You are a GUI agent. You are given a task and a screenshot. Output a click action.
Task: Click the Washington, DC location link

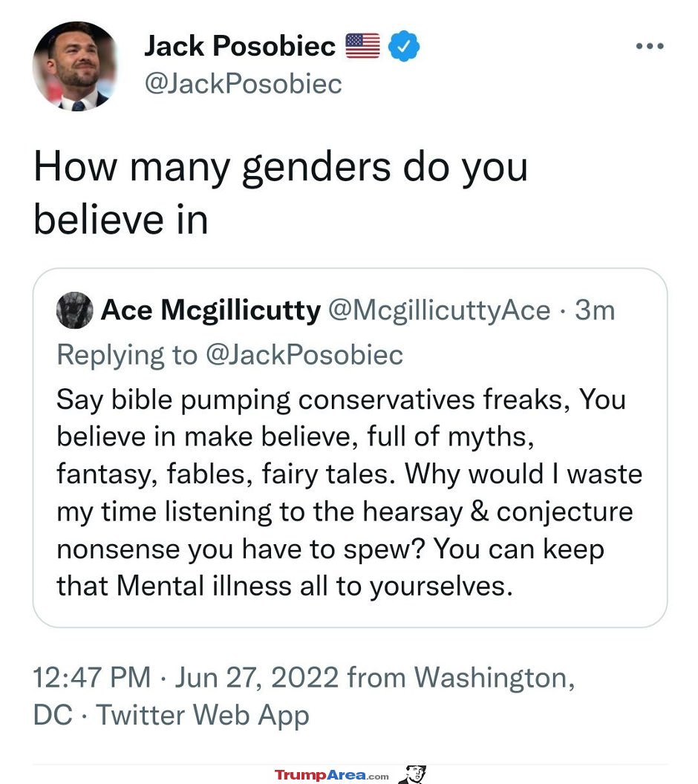(304, 696)
